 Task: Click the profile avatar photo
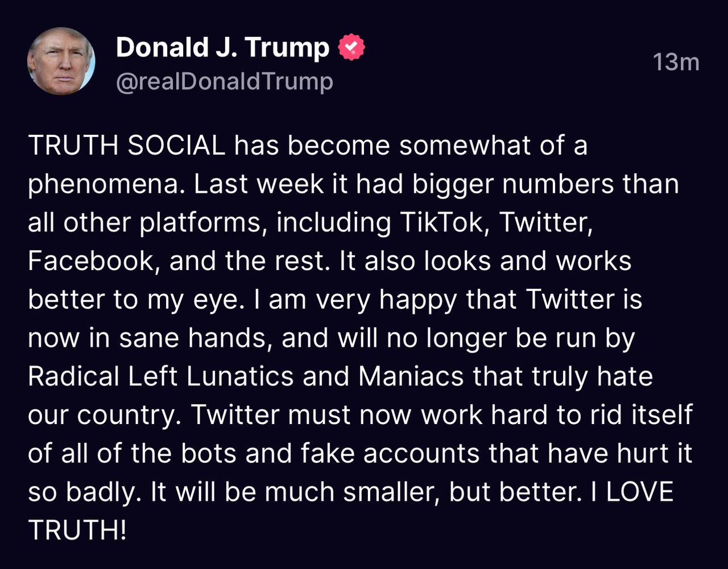point(61,61)
